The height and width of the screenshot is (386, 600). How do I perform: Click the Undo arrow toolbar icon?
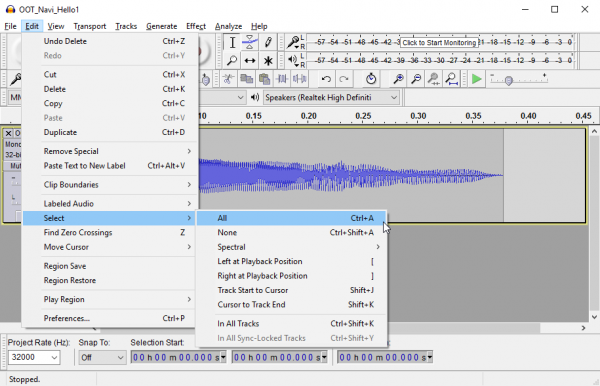pos(326,79)
